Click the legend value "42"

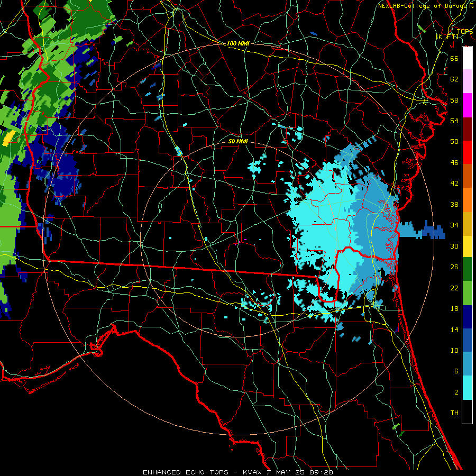454,184
